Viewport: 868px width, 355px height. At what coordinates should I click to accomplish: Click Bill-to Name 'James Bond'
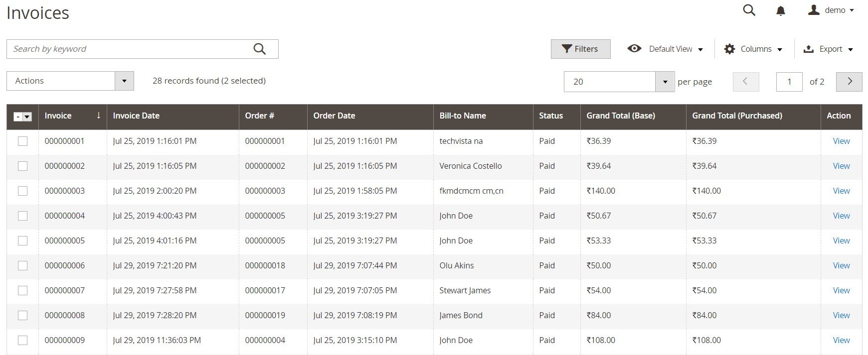[x=461, y=316]
